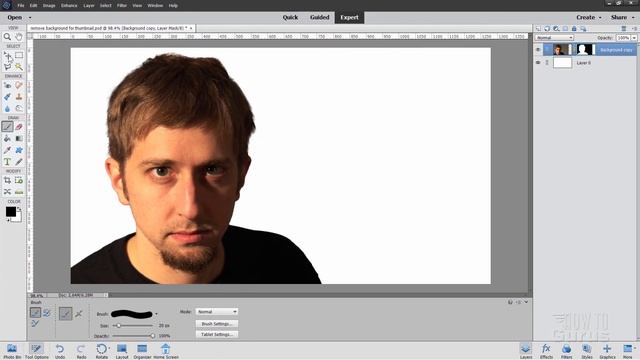This screenshot has width=640, height=360.
Task: Select the Clone Stamp tool
Action: click(19, 97)
